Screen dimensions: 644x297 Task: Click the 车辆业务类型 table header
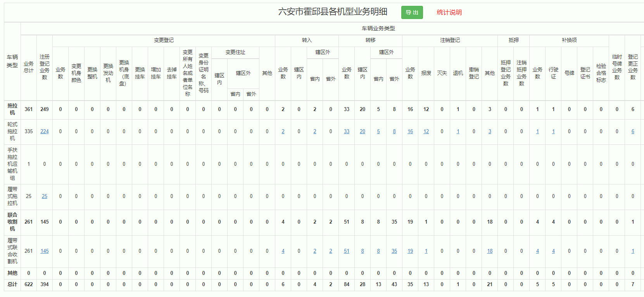point(378,28)
